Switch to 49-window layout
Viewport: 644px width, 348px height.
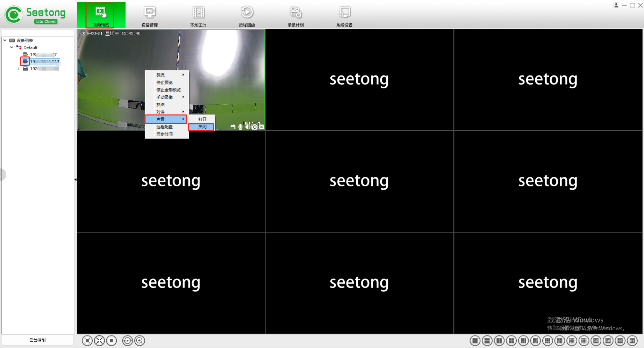(620, 341)
